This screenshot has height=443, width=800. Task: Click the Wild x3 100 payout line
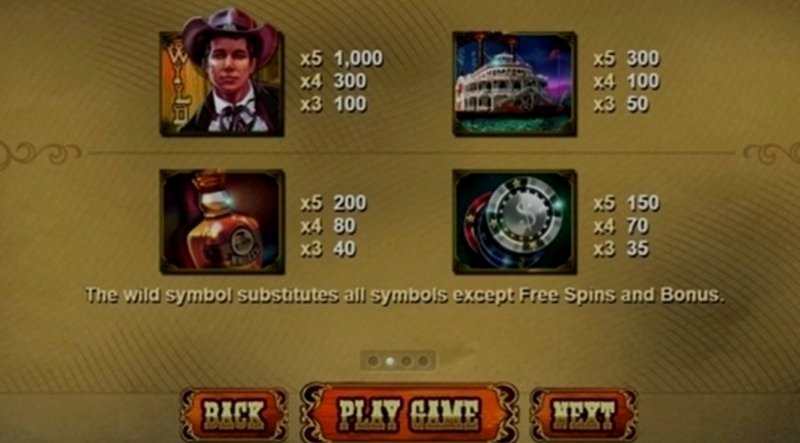click(x=333, y=104)
